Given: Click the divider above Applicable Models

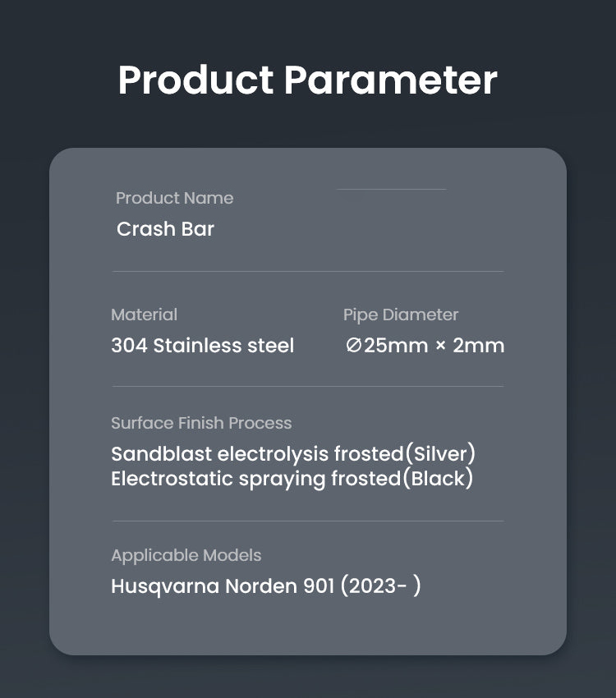Looking at the screenshot, I should tap(308, 521).
